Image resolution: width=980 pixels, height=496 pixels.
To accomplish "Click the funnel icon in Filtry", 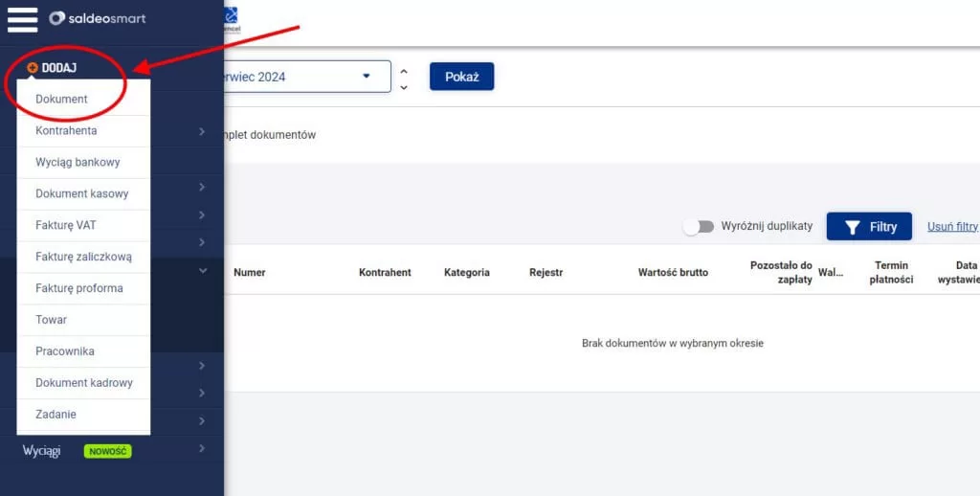I will pos(852,227).
